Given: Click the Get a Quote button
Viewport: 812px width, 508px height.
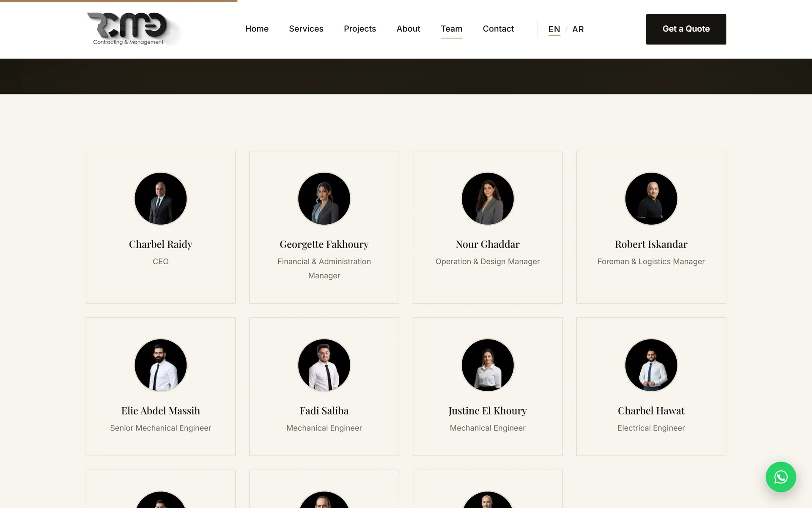Looking at the screenshot, I should [686, 29].
